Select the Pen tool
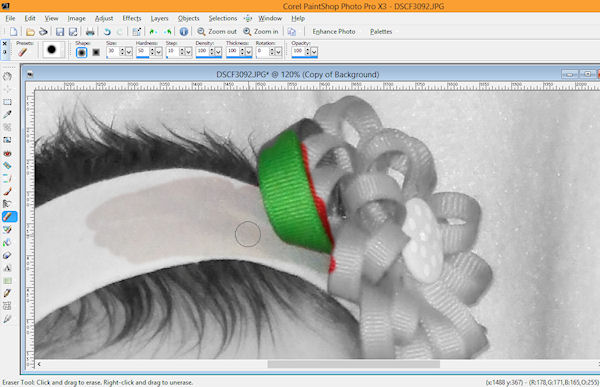This screenshot has height=387, width=600. (x=7, y=293)
